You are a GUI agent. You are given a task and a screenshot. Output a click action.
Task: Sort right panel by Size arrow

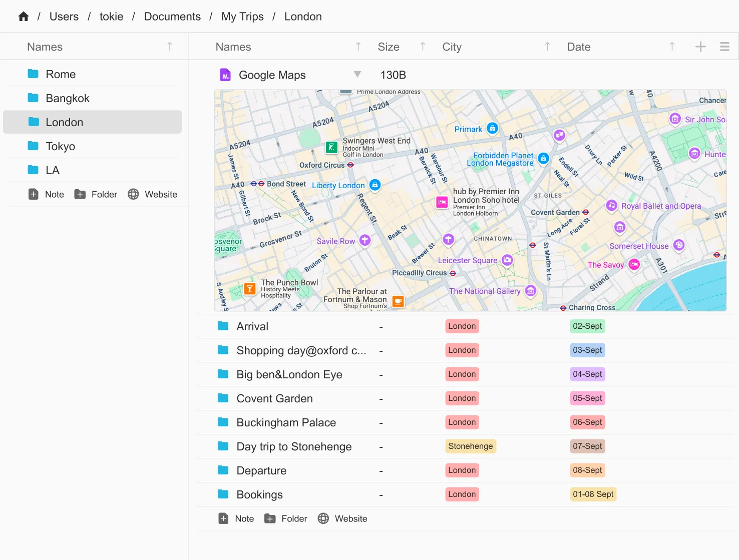423,47
